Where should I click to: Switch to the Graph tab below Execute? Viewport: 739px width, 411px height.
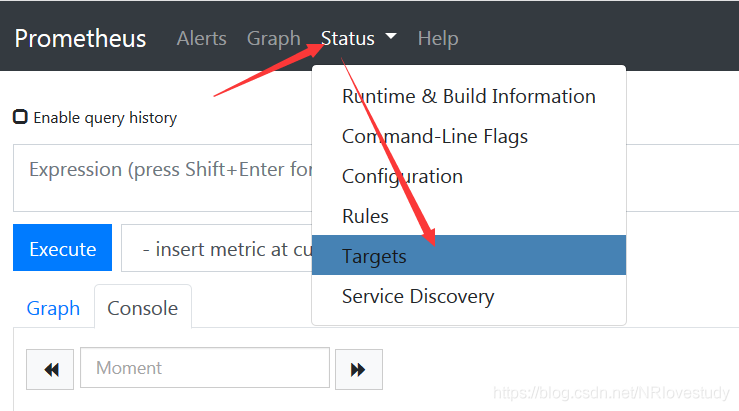53,308
